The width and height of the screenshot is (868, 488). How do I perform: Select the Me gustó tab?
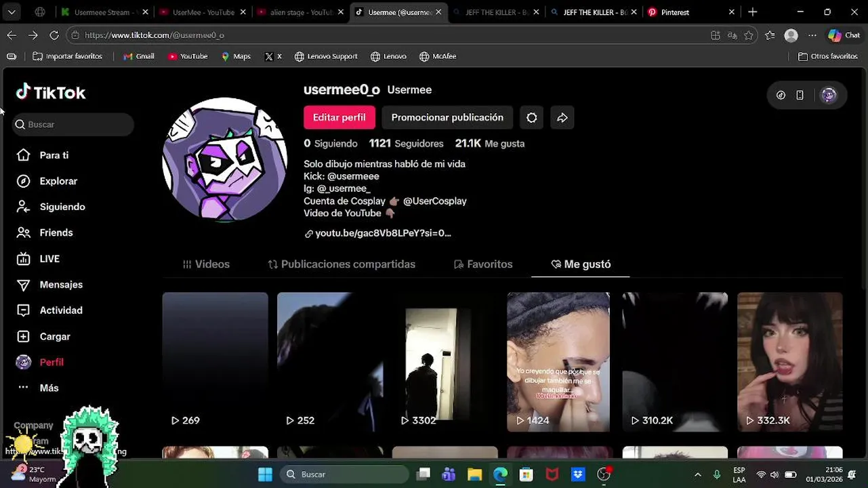pos(581,264)
